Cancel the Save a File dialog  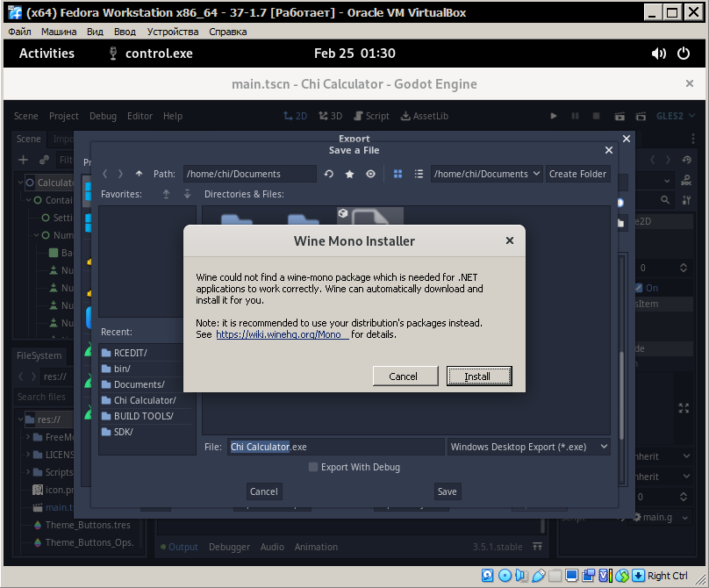263,491
